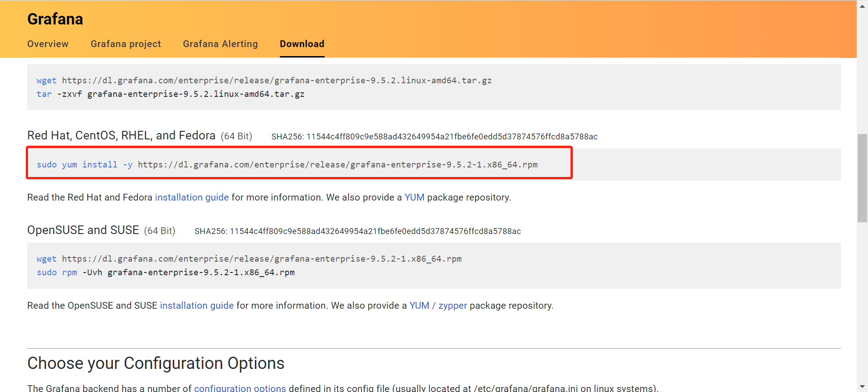Viewport: 868px width, 392px height.
Task: Open OpenSUSE and SUSE installation guide link
Action: tap(197, 306)
